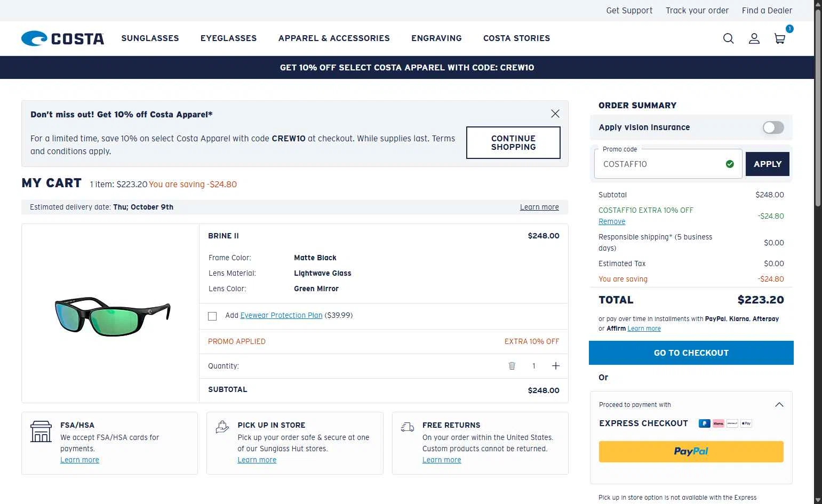The image size is (822, 504).
Task: Learn more about installment payments
Action: (x=644, y=329)
